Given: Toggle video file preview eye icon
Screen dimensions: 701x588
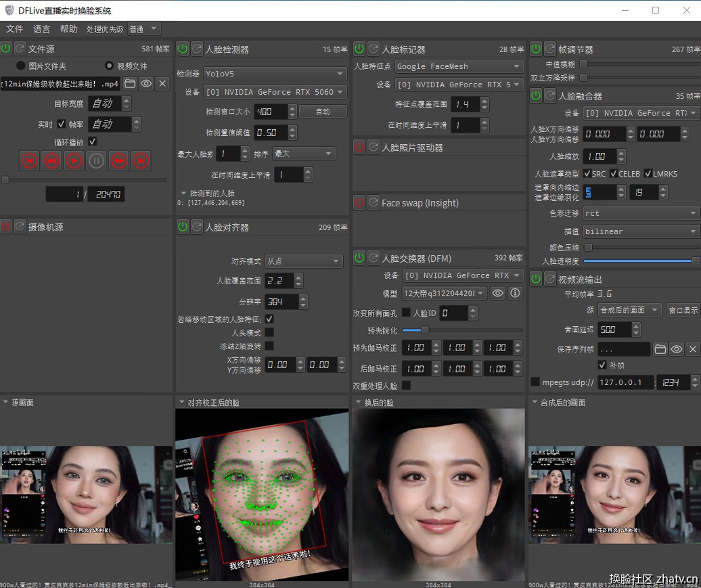Looking at the screenshot, I should (x=146, y=84).
